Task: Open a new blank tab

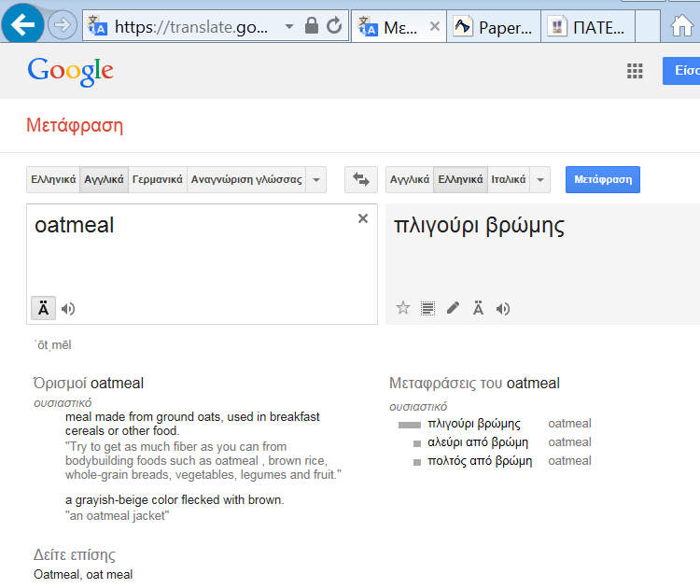Action: 648,27
